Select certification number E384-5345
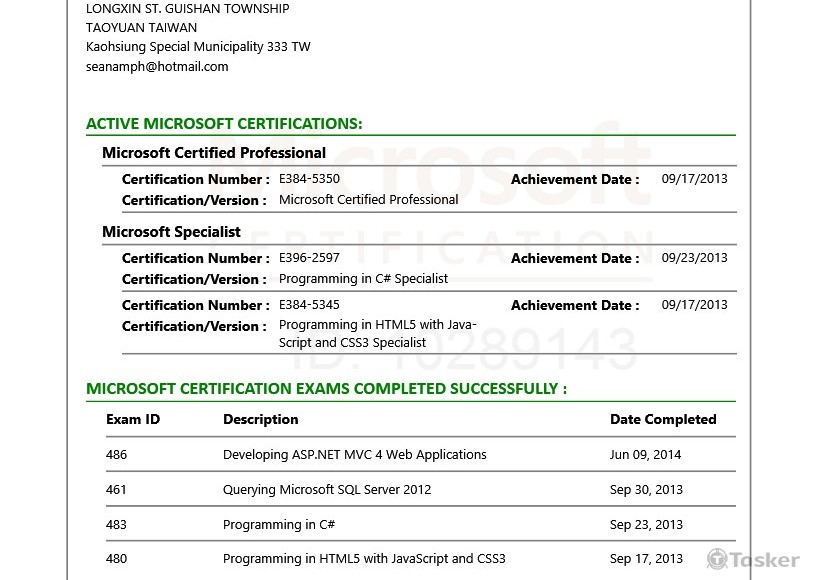 [309, 305]
